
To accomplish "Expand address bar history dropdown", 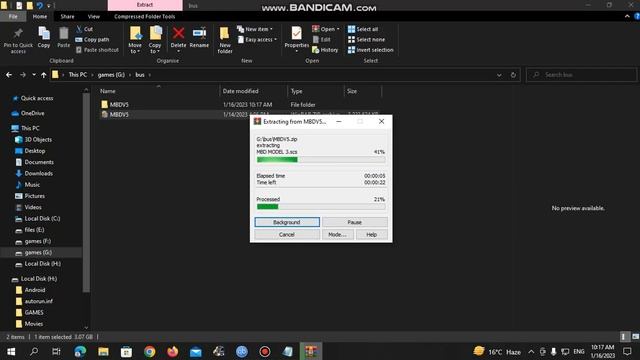I will click(x=499, y=75).
